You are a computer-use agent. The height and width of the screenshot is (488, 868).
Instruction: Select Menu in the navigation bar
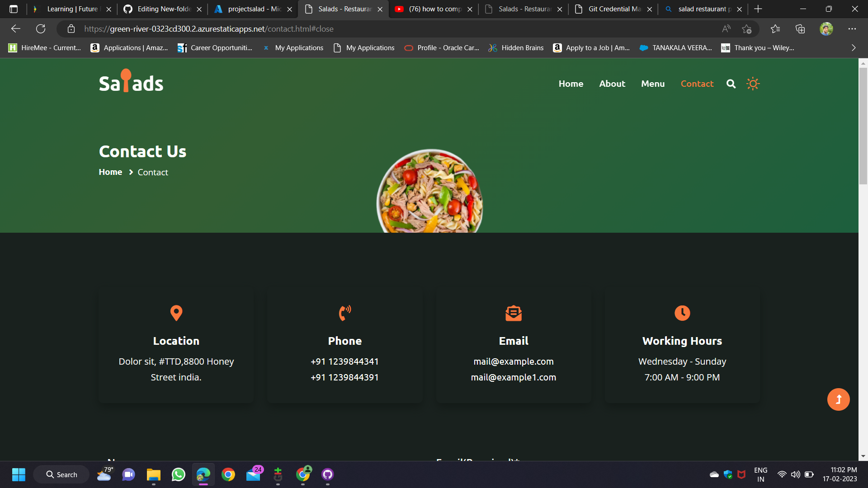pyautogui.click(x=653, y=84)
